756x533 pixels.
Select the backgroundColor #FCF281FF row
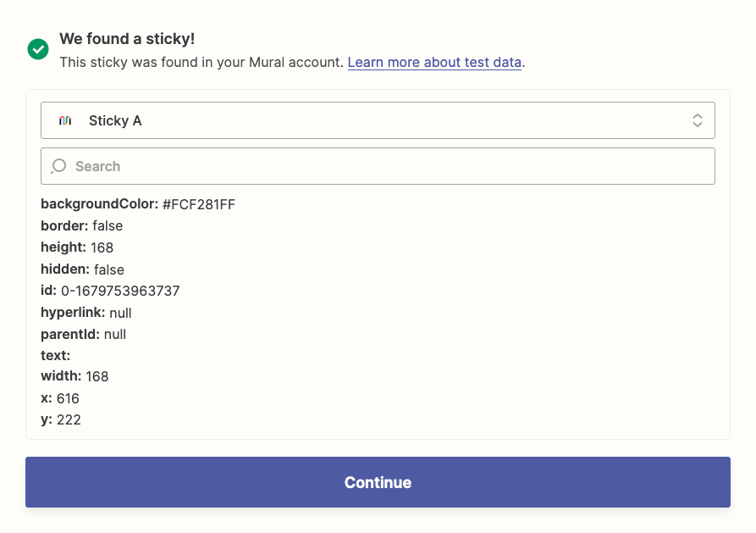pyautogui.click(x=138, y=204)
